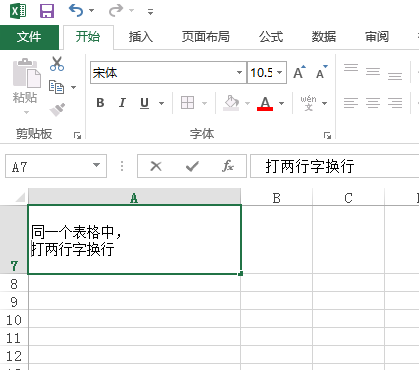
Task: Open the 剪贴板 dialog launcher
Action: click(77, 135)
